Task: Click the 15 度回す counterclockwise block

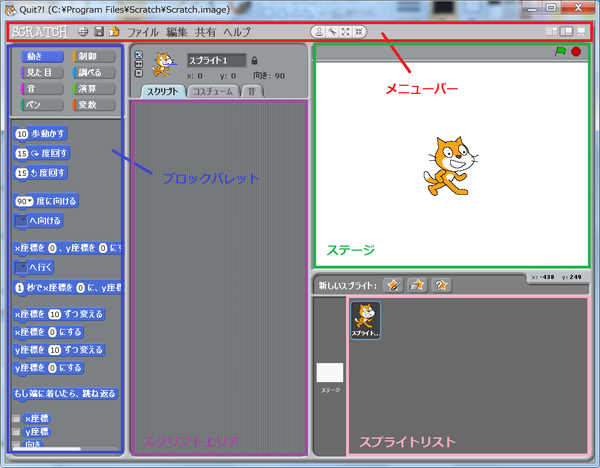Action: coord(40,173)
